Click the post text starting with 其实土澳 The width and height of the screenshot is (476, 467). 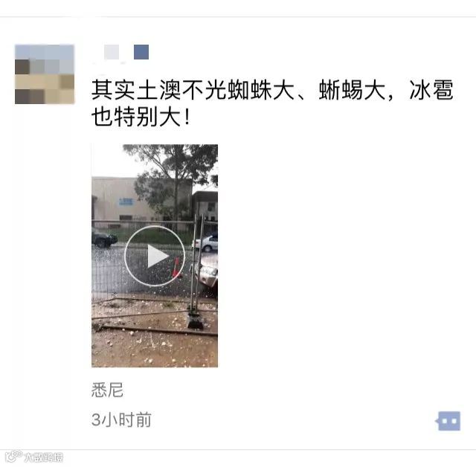[x=272, y=103]
